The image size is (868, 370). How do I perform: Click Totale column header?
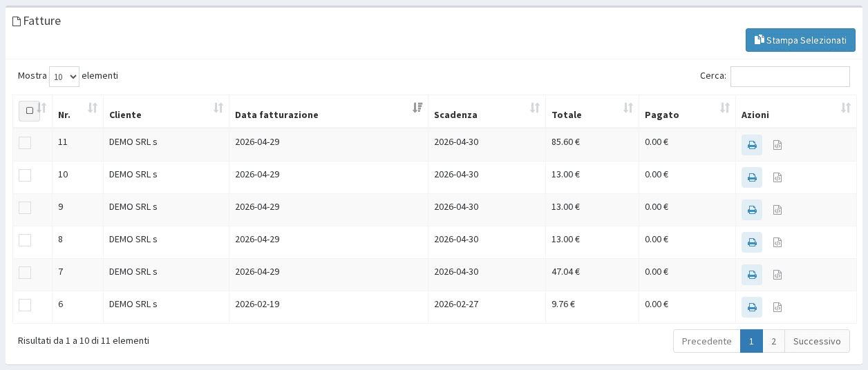(592, 111)
